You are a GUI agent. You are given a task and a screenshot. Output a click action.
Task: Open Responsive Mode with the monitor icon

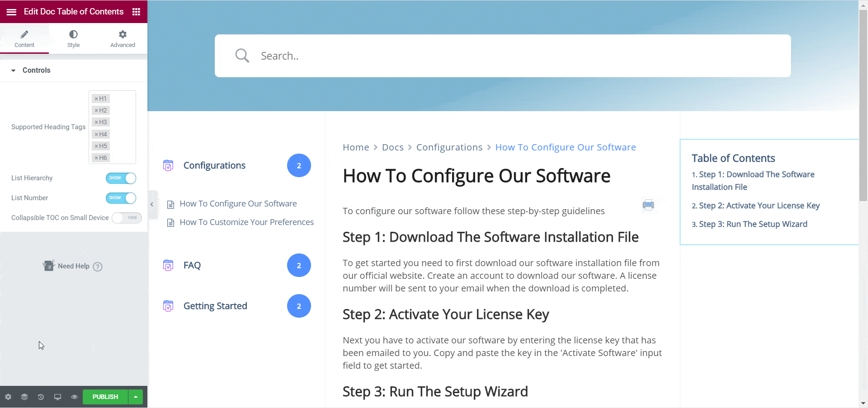(x=57, y=397)
